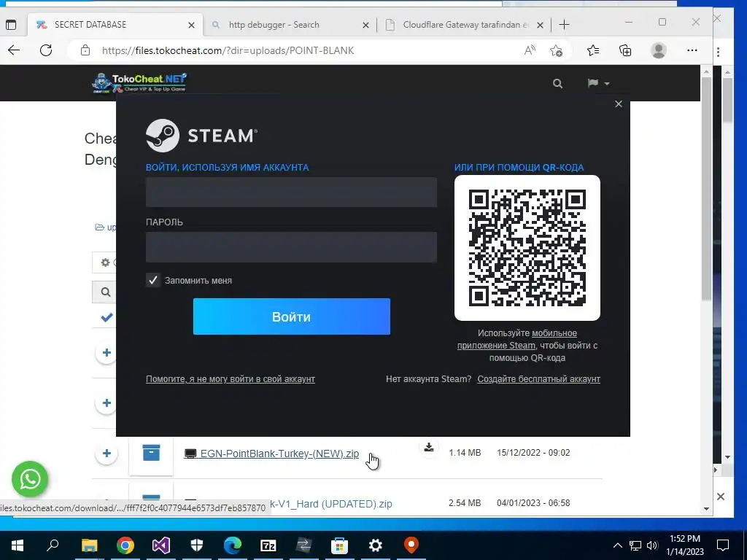This screenshot has height=560, width=747.
Task: Reload the page with the refresh icon
Action: point(46,50)
